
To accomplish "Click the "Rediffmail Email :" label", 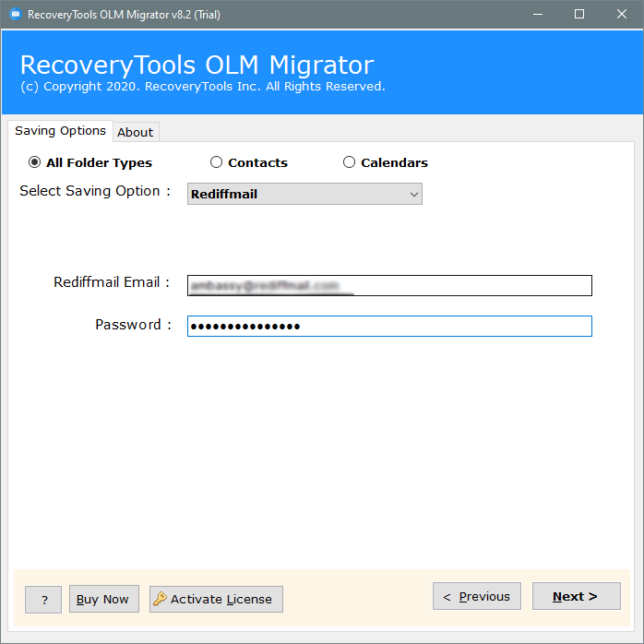I will [112, 282].
